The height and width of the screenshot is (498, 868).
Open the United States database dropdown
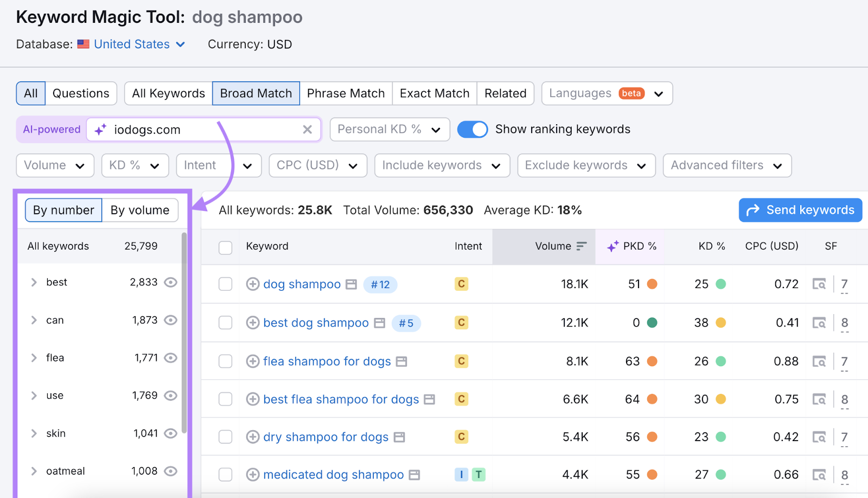[x=139, y=44]
